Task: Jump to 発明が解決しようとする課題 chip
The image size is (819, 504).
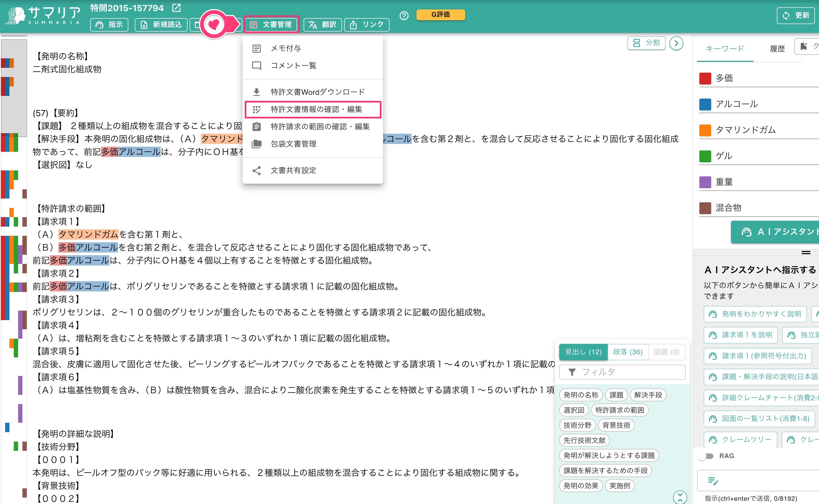Action: coord(609,456)
